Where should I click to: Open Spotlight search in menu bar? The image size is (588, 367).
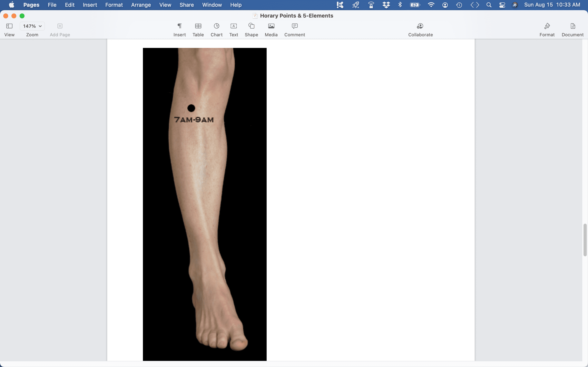click(x=489, y=5)
